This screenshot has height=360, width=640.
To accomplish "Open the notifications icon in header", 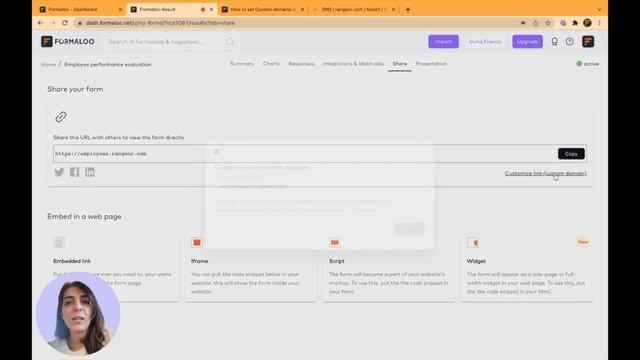I will [554, 42].
